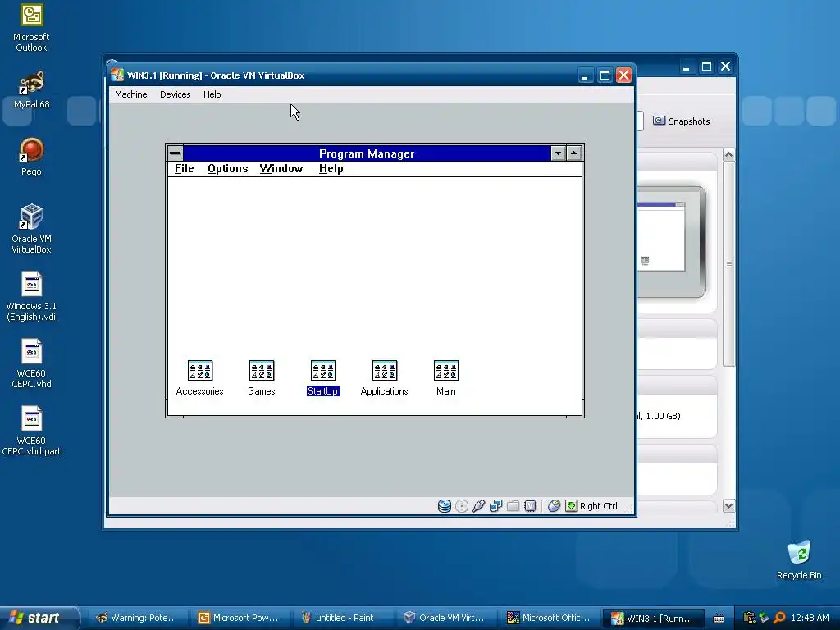Select Oracle VM VirtualBox desktop shortcut
This screenshot has width=840, height=630.
click(x=31, y=217)
